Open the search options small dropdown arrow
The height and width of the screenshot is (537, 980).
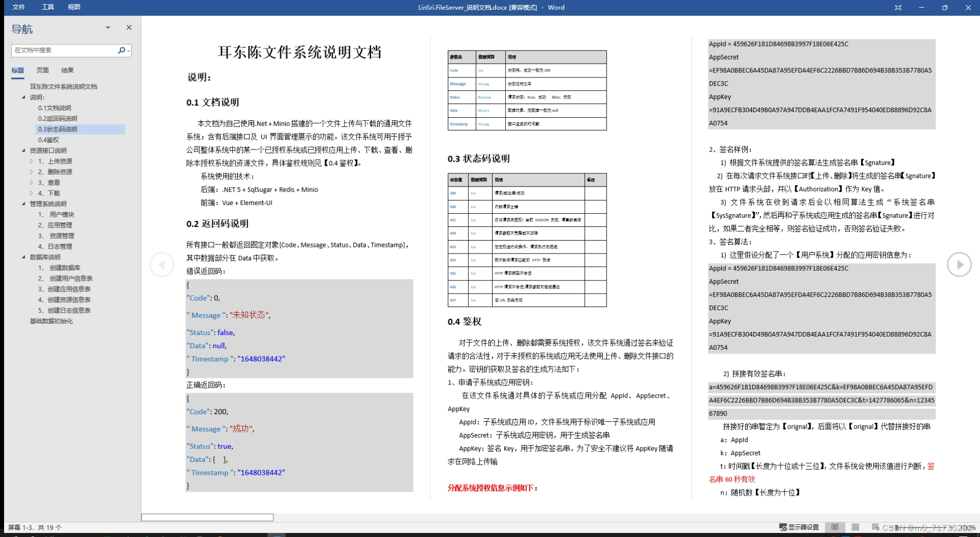click(128, 50)
